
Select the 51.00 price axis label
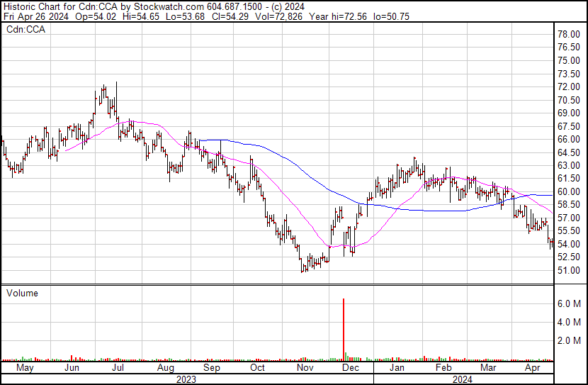click(x=569, y=270)
